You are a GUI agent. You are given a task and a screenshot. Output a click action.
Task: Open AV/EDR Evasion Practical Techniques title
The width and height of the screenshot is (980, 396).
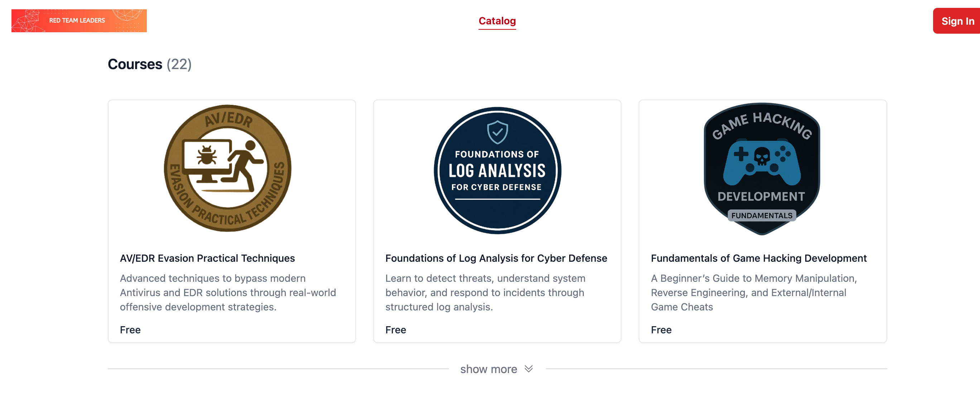coord(207,258)
